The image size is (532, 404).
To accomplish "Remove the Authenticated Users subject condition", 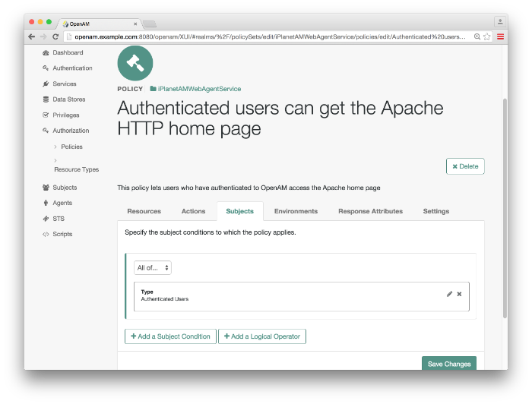I will [459, 294].
